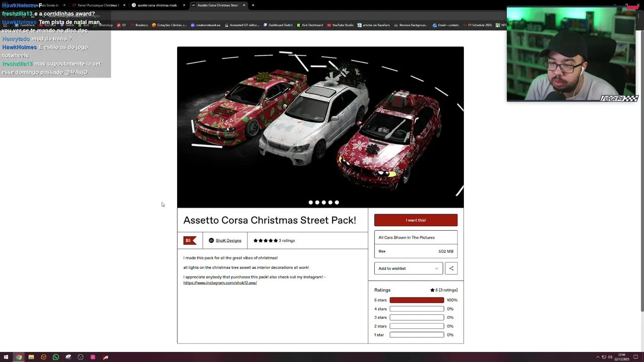Open the orange mail app on taskbar
Screen dimensions: 644x362
coord(43,357)
